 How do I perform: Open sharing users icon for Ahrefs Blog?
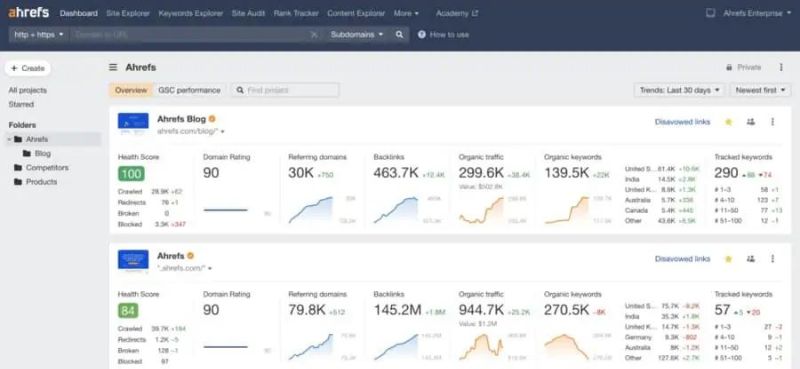[751, 122]
